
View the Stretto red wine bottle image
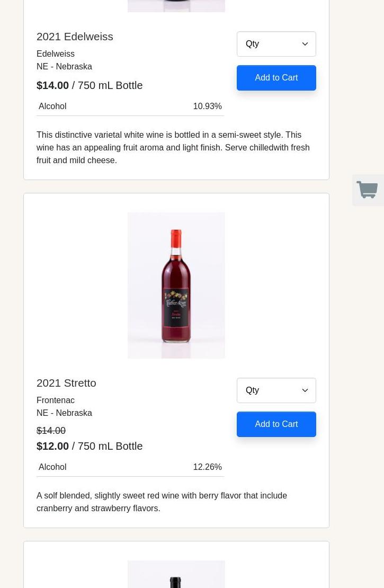176,285
